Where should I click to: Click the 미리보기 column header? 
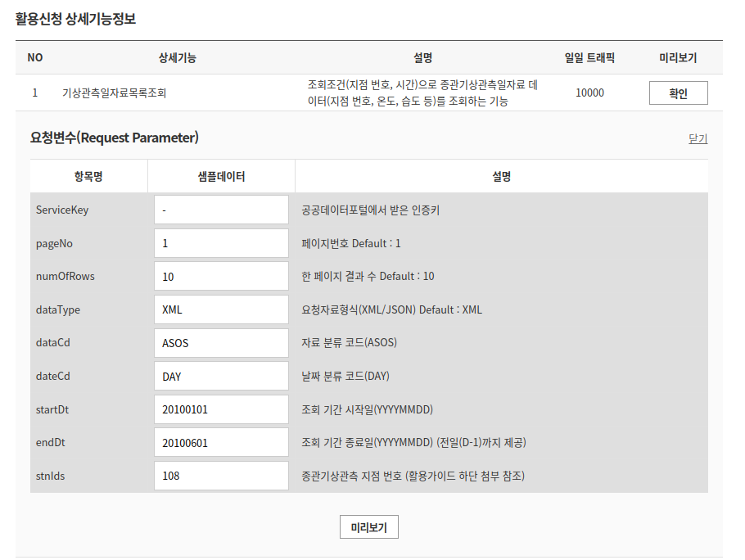tap(678, 58)
